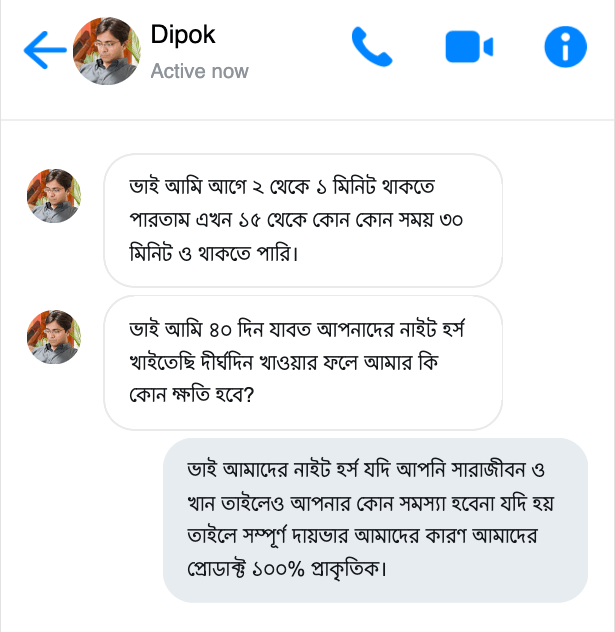Tap the Active now status text
615x632 pixels.
click(199, 72)
